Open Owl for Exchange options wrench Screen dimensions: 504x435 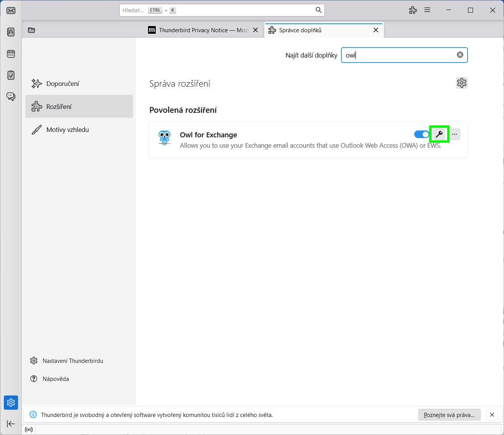[439, 134]
